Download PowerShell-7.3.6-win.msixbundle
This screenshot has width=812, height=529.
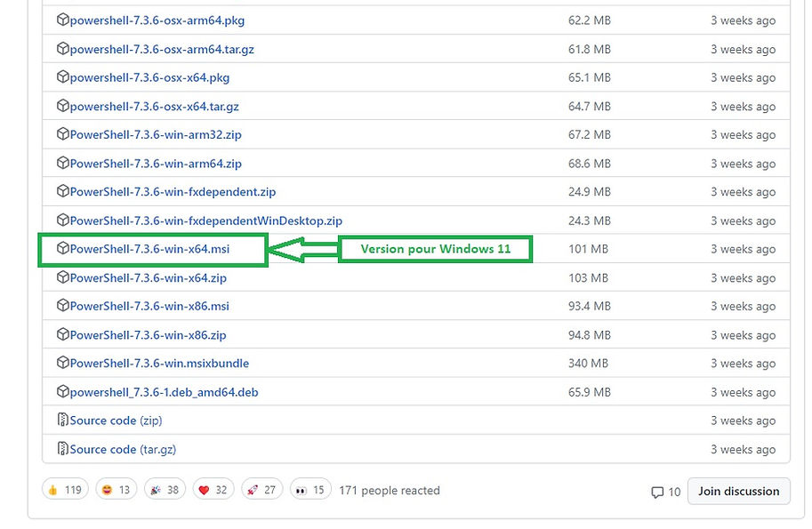coord(159,364)
